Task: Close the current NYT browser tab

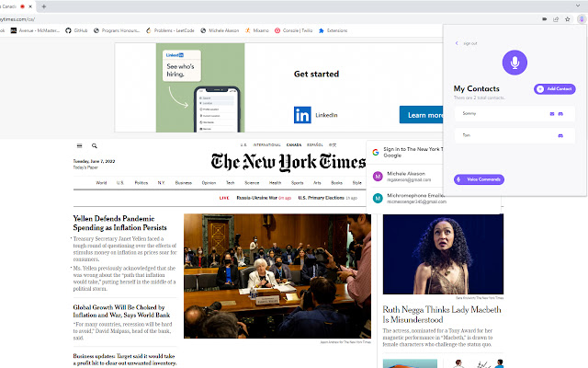Action: click(x=30, y=6)
